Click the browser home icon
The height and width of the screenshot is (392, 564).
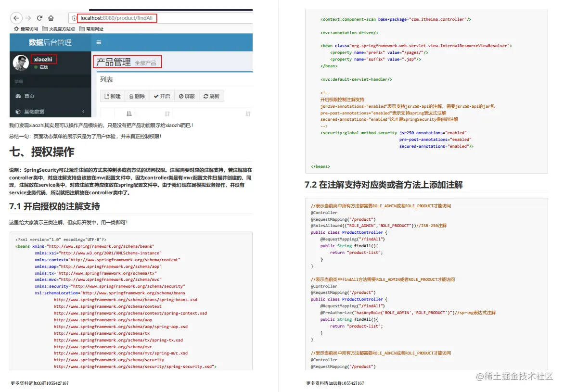pyautogui.click(x=51, y=18)
